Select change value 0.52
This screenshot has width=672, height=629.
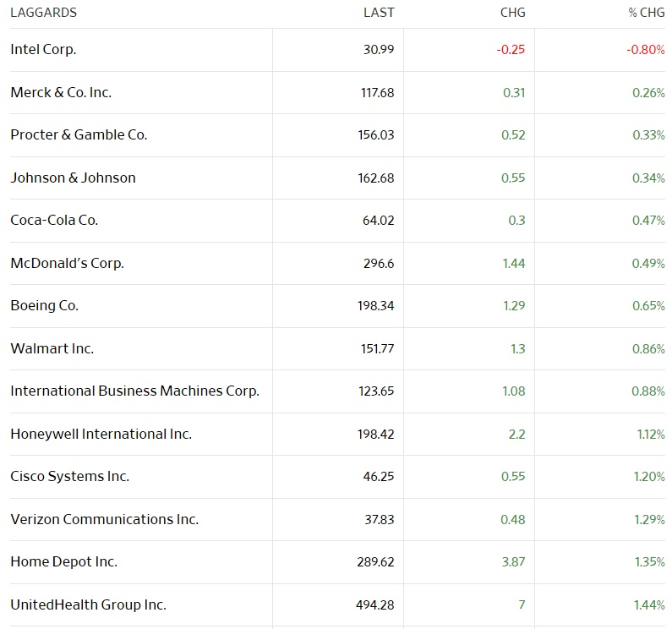pos(513,134)
